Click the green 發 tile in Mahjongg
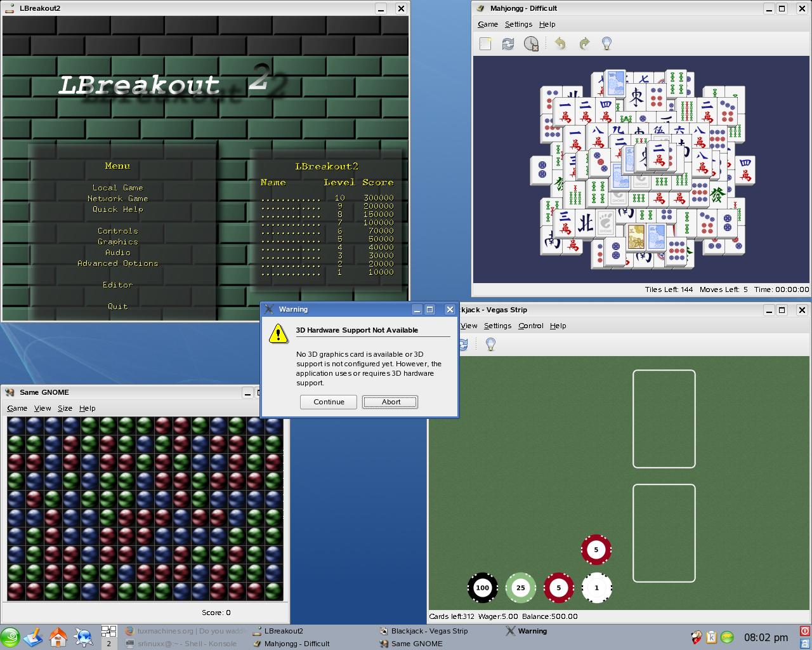This screenshot has width=812, height=650. click(x=717, y=195)
